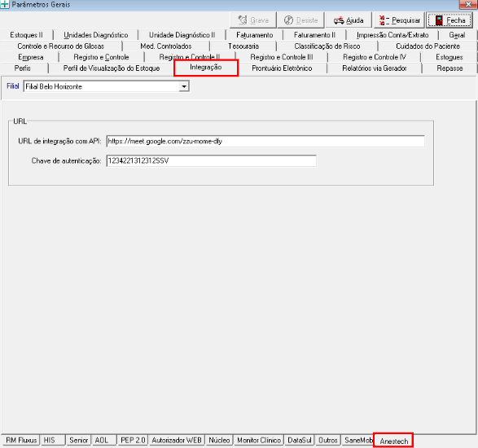478x448 pixels.
Task: Click the Grava save button
Action: pos(253,20)
